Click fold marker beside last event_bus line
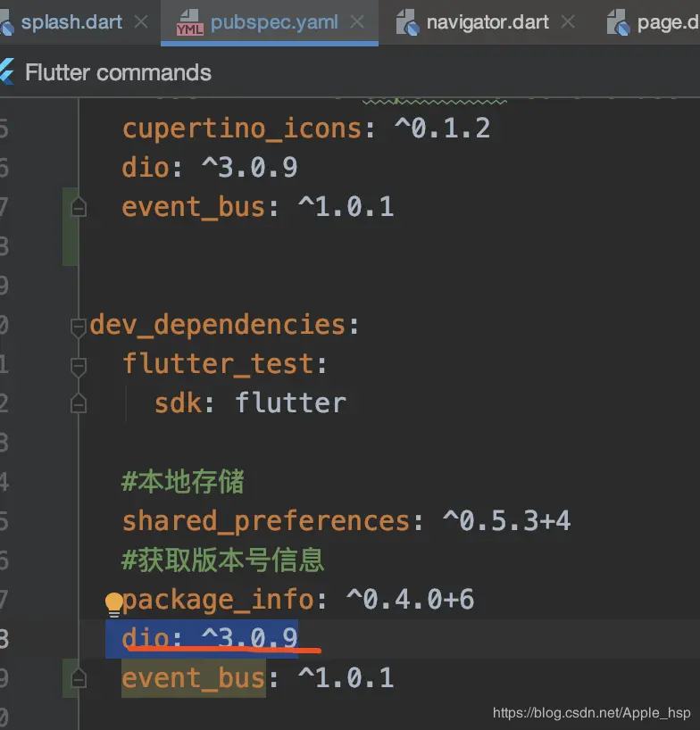The width and height of the screenshot is (700, 730). point(79,678)
